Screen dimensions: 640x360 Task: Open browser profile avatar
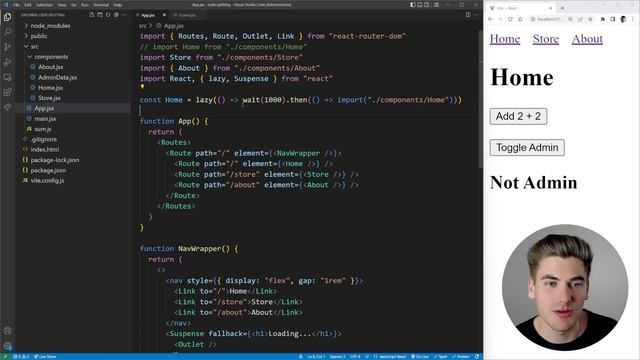[x=623, y=19]
